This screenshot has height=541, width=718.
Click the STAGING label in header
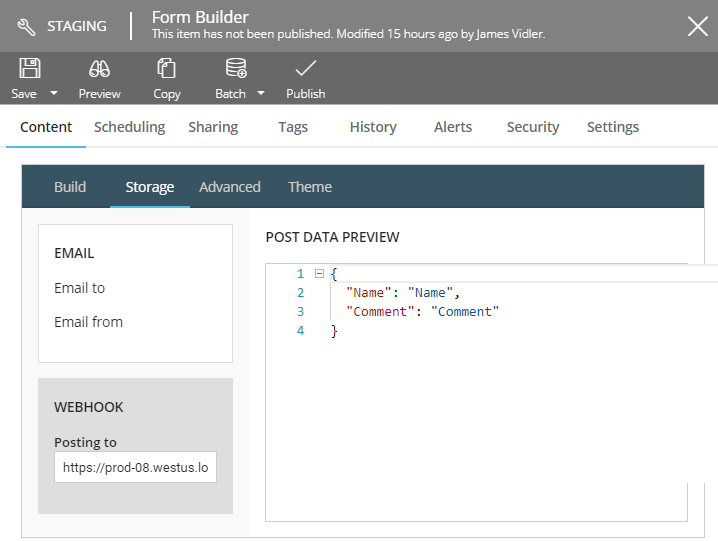point(77,26)
